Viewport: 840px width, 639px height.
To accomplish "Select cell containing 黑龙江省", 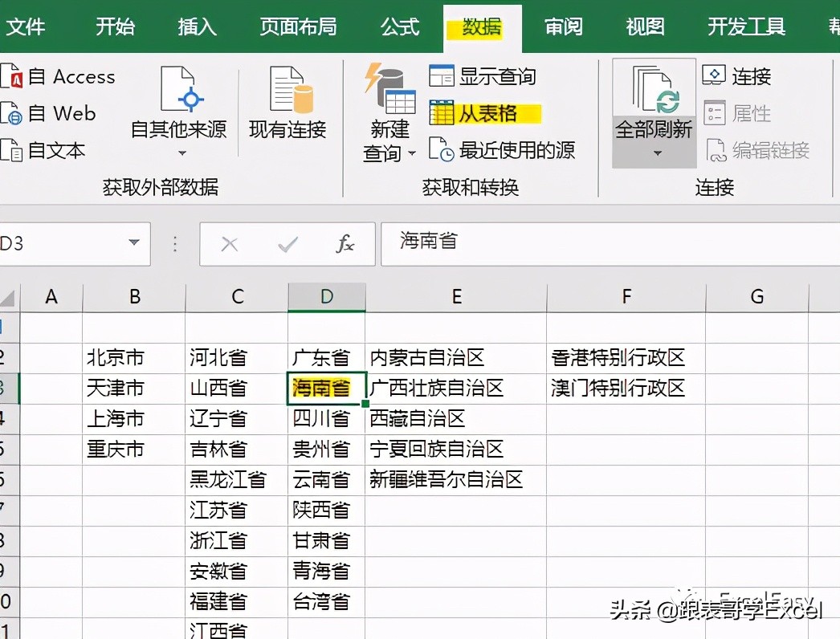I will point(237,480).
